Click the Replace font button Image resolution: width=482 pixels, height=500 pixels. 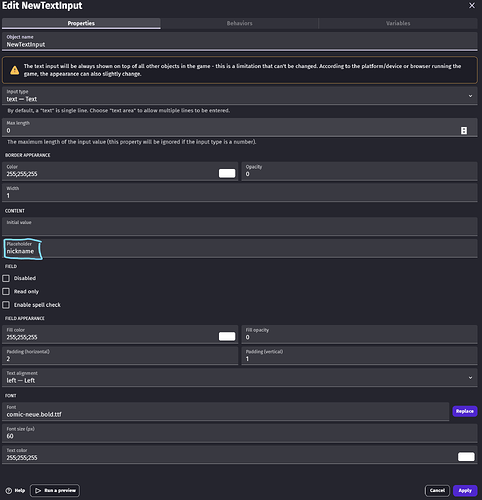(465, 411)
